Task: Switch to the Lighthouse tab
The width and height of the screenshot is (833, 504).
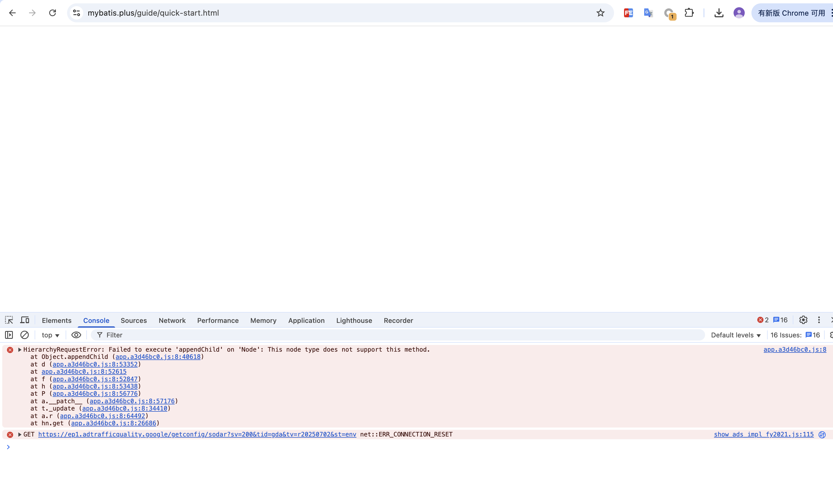Action: (x=354, y=320)
